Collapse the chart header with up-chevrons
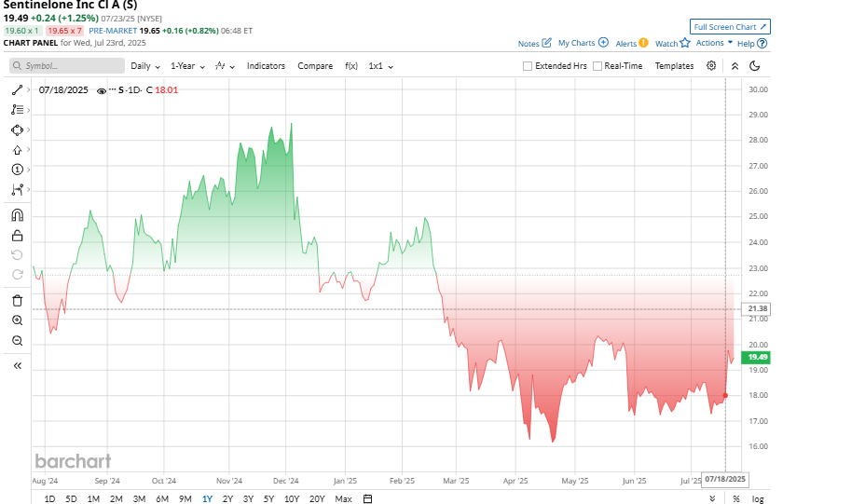865x504 pixels. [x=735, y=66]
